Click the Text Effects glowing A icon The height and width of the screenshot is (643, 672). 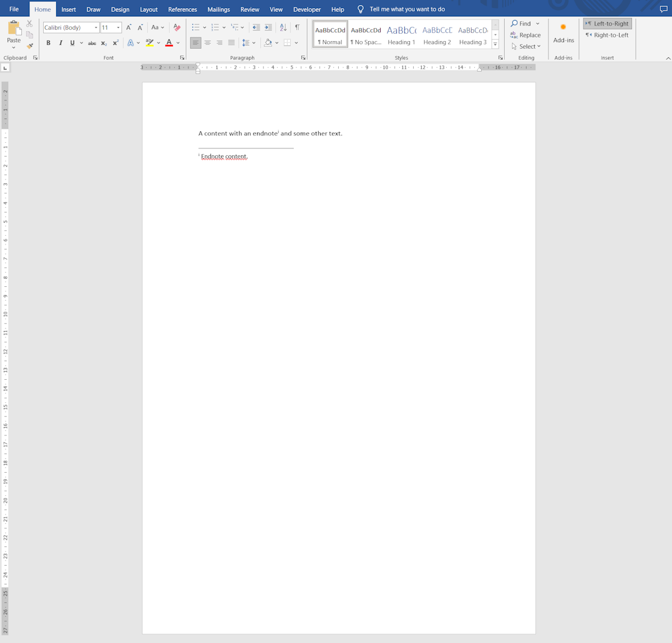pyautogui.click(x=130, y=43)
